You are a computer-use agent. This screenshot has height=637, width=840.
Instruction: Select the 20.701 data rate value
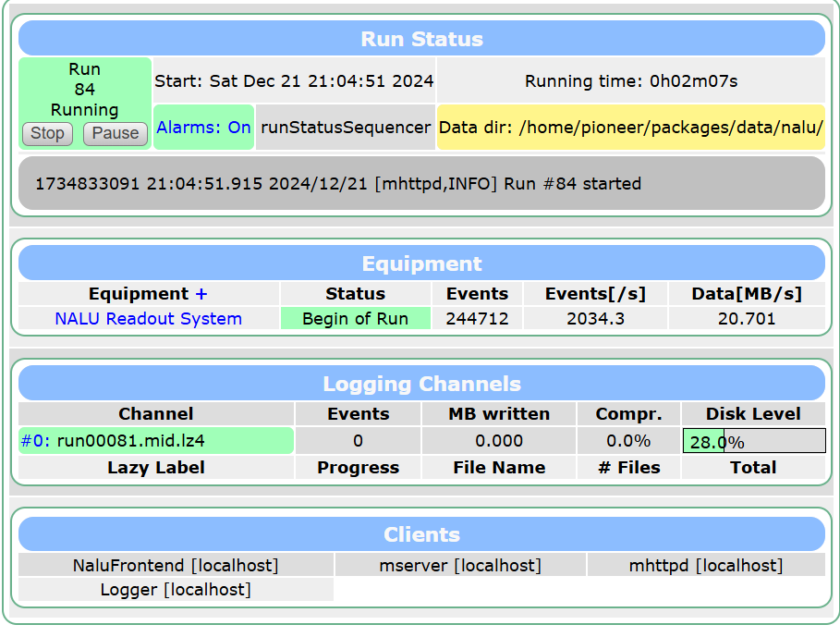[747, 319]
